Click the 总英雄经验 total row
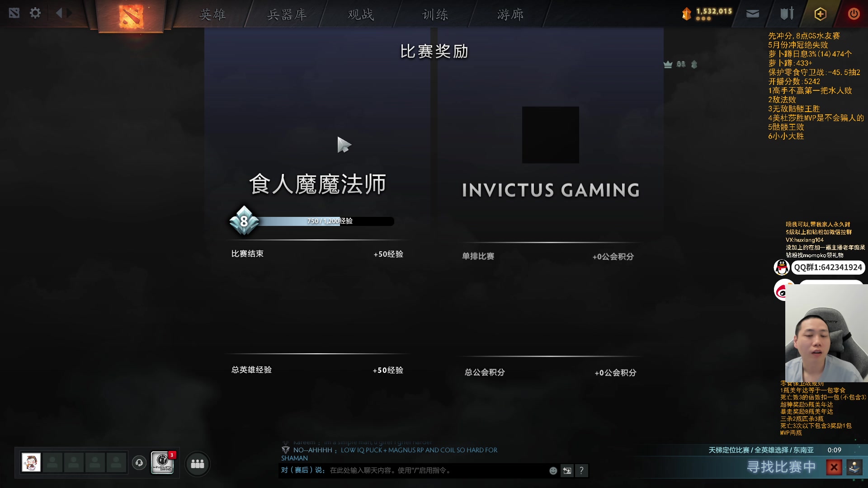868x488 pixels. pyautogui.click(x=317, y=370)
